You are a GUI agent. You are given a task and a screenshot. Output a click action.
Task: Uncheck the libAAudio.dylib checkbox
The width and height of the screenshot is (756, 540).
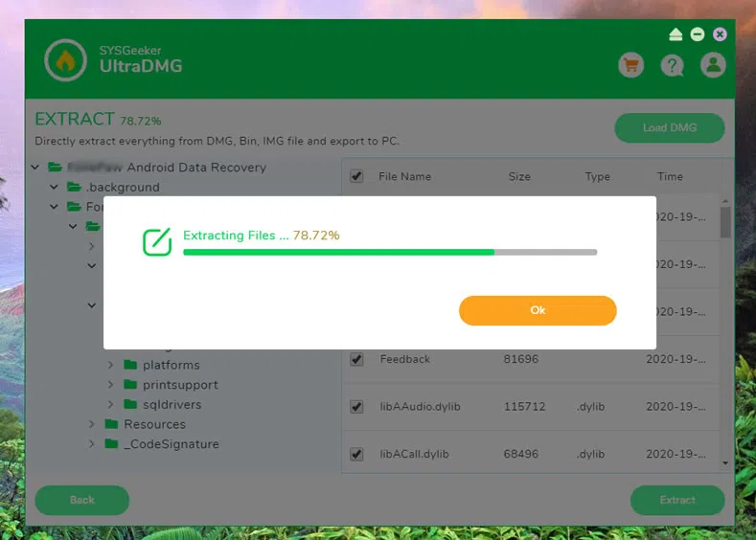coord(356,407)
